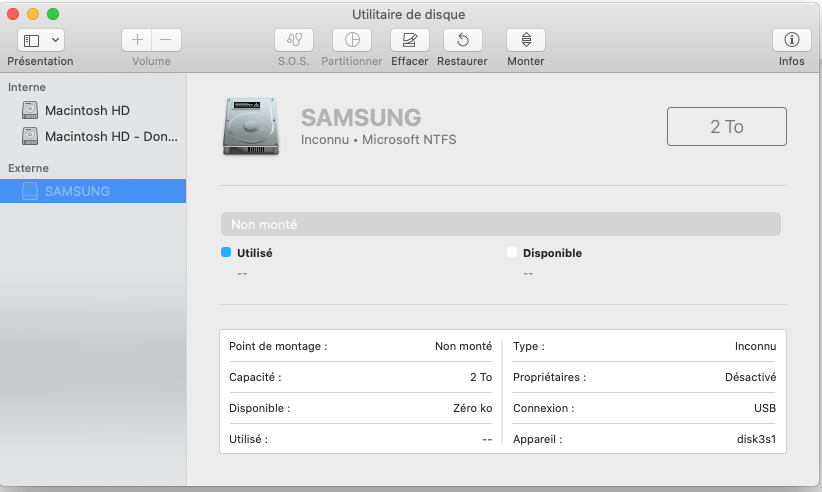Click the S.O.S. first aid icon

294,40
